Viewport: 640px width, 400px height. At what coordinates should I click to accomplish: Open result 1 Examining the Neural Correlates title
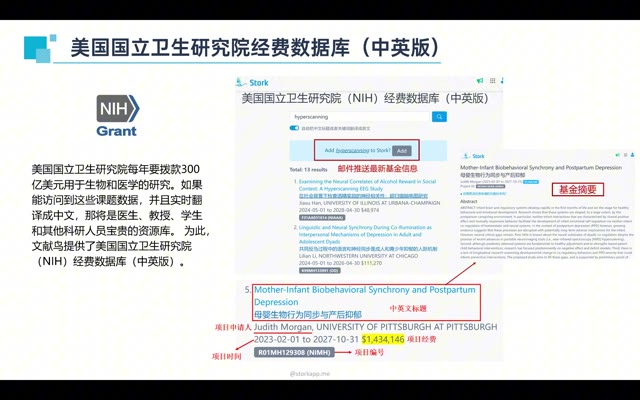pyautogui.click(x=367, y=185)
